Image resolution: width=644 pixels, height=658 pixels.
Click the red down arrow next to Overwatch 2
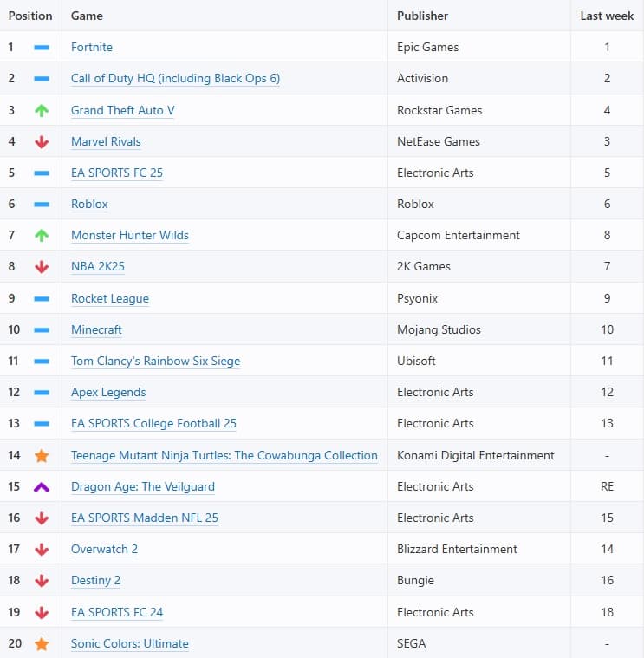tap(42, 550)
